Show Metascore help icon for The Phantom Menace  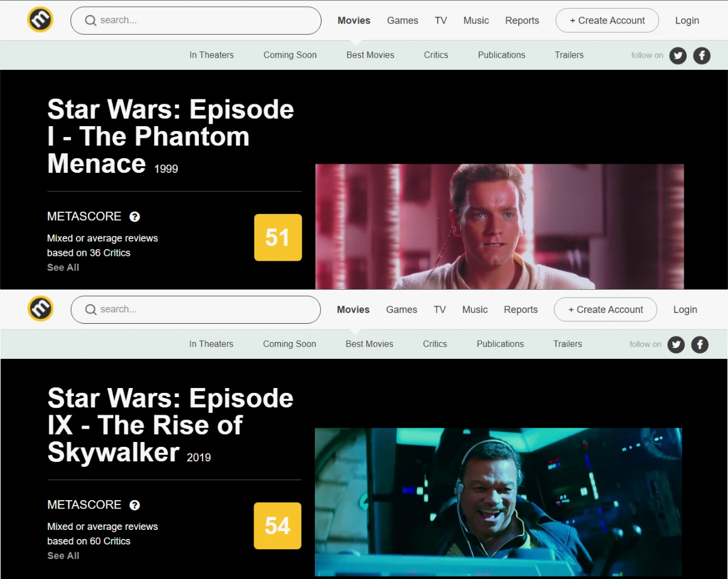click(135, 216)
